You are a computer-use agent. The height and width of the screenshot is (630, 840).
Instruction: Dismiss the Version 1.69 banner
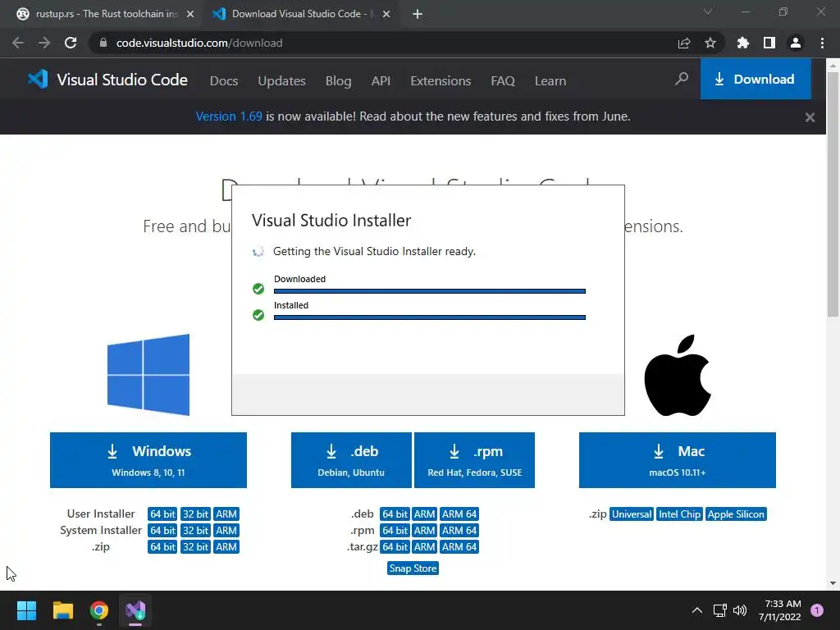(810, 117)
